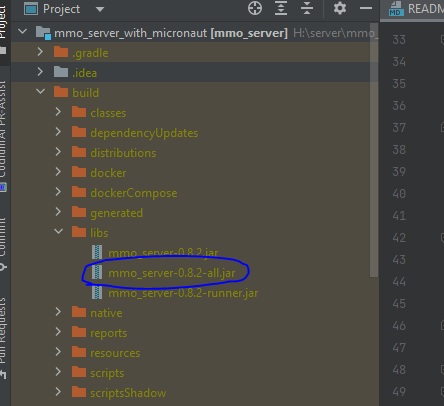
Task: Select mmo_server-0.8.2-runner.jar file
Action: click(183, 293)
